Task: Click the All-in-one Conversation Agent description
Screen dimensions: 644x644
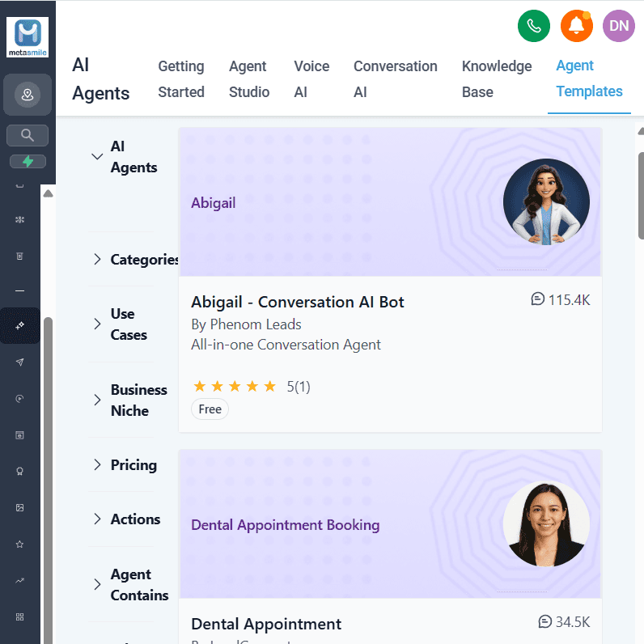Action: (x=286, y=345)
